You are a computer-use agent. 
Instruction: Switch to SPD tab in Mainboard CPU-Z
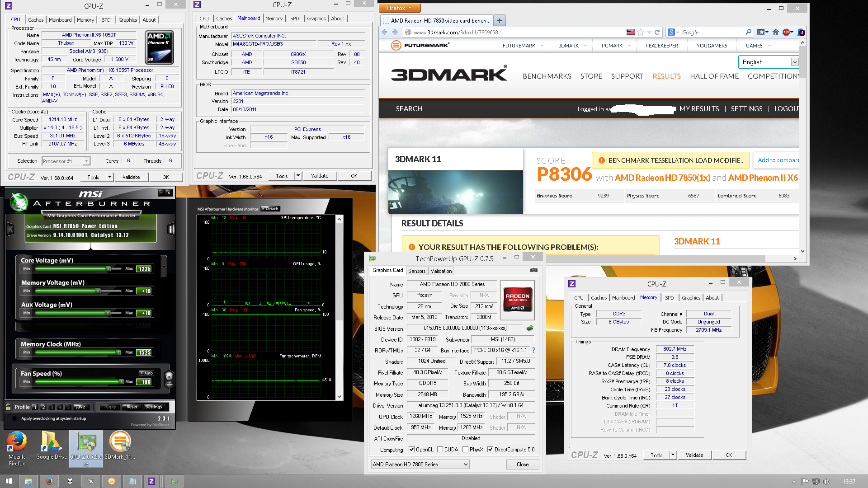(x=295, y=19)
